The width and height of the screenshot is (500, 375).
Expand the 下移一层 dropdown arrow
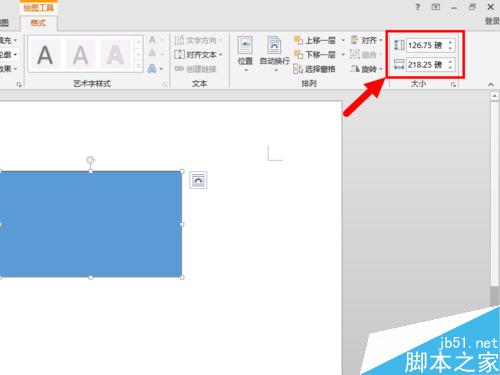tap(343, 54)
